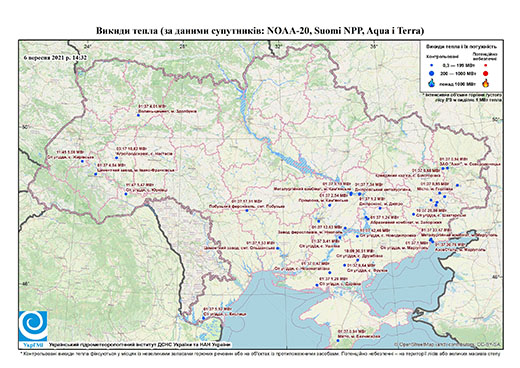Click the small red dot in legend
The image size is (520, 368).
(486, 66)
